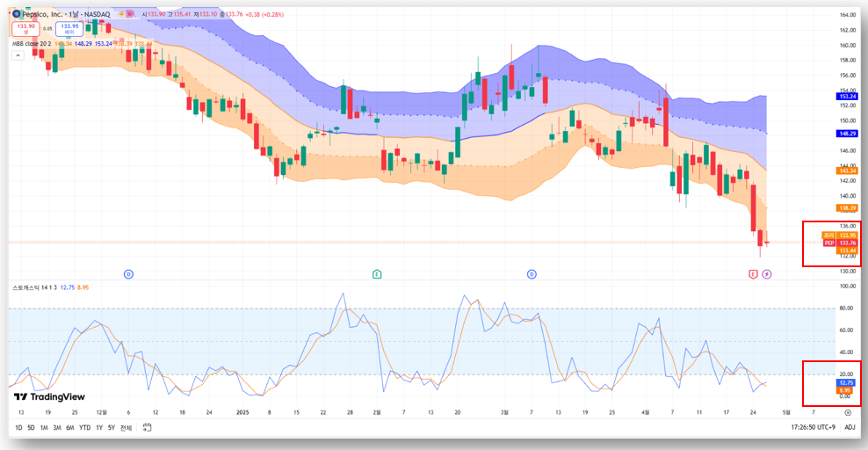868x450 pixels.
Task: Click the 프리 133.95 pre-market price label
Action: click(840, 236)
